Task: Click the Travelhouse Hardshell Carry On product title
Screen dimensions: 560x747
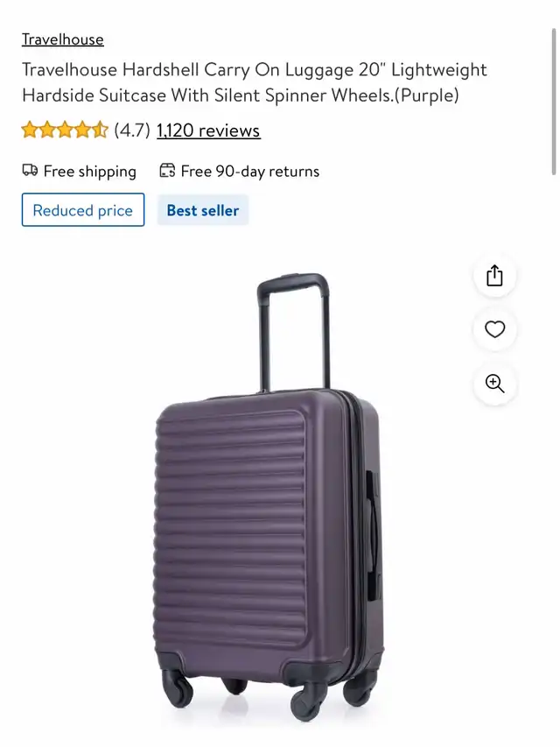Action: (x=255, y=82)
